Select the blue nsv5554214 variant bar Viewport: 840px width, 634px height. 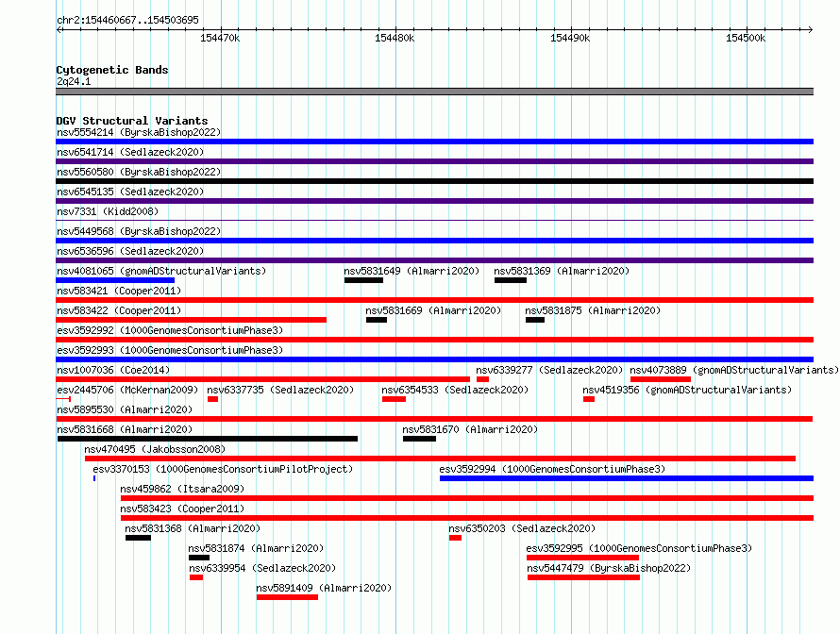434,142
